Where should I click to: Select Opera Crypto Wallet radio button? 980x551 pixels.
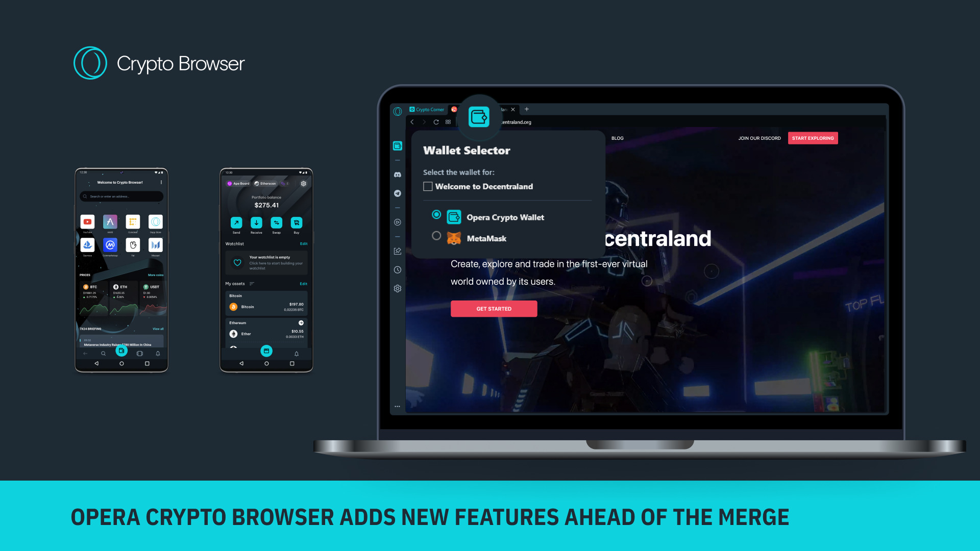coord(437,214)
